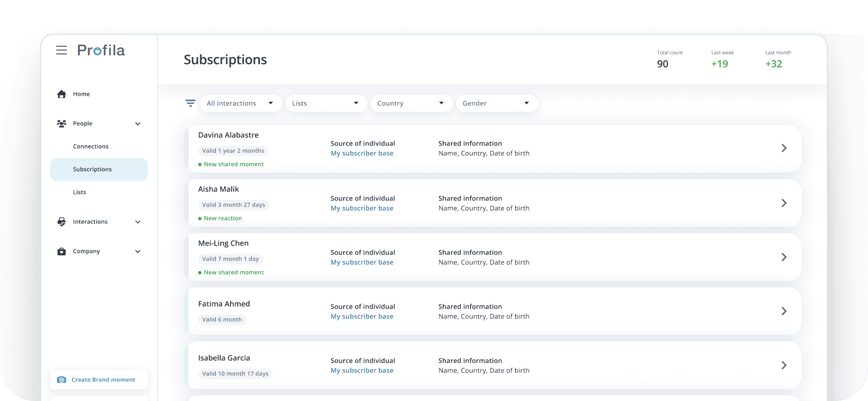Open the Gender filter dropdown
The height and width of the screenshot is (401, 868).
[497, 103]
